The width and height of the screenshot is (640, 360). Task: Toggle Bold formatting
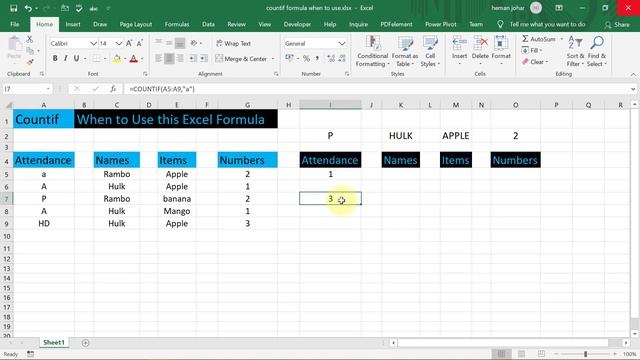[55, 58]
